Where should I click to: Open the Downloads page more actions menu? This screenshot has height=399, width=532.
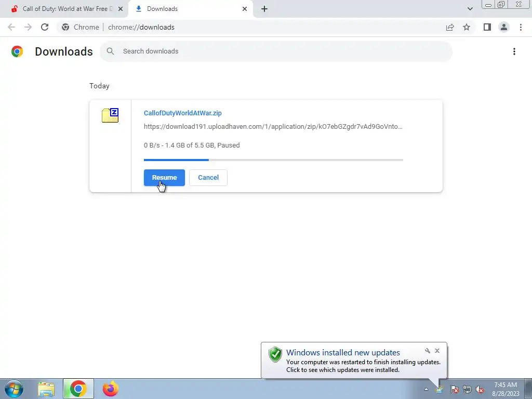click(x=514, y=51)
